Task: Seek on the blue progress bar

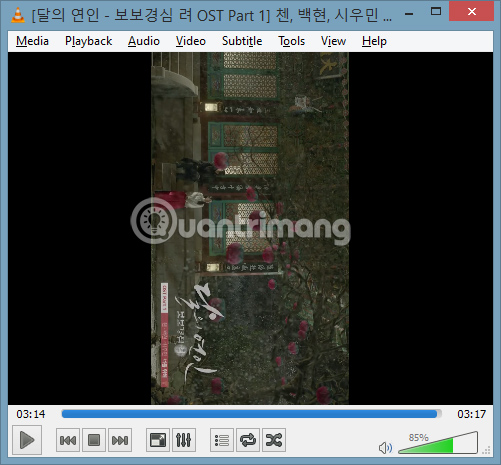Action: 252,414
